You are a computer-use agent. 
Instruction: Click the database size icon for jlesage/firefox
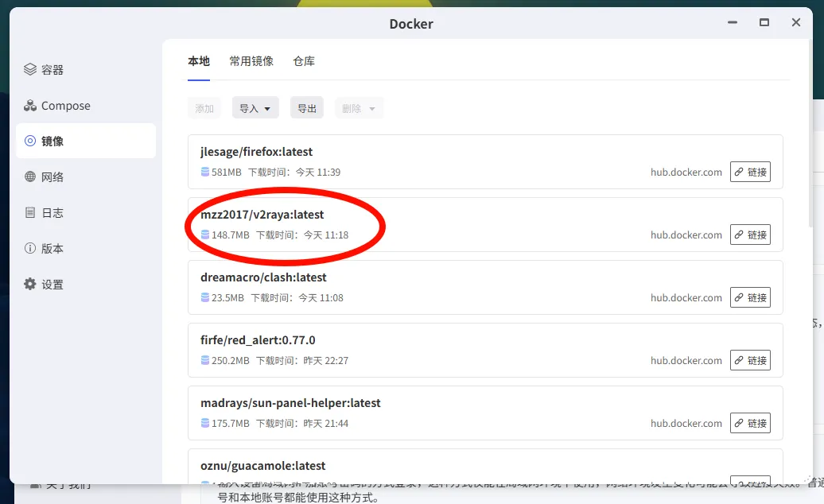point(205,172)
